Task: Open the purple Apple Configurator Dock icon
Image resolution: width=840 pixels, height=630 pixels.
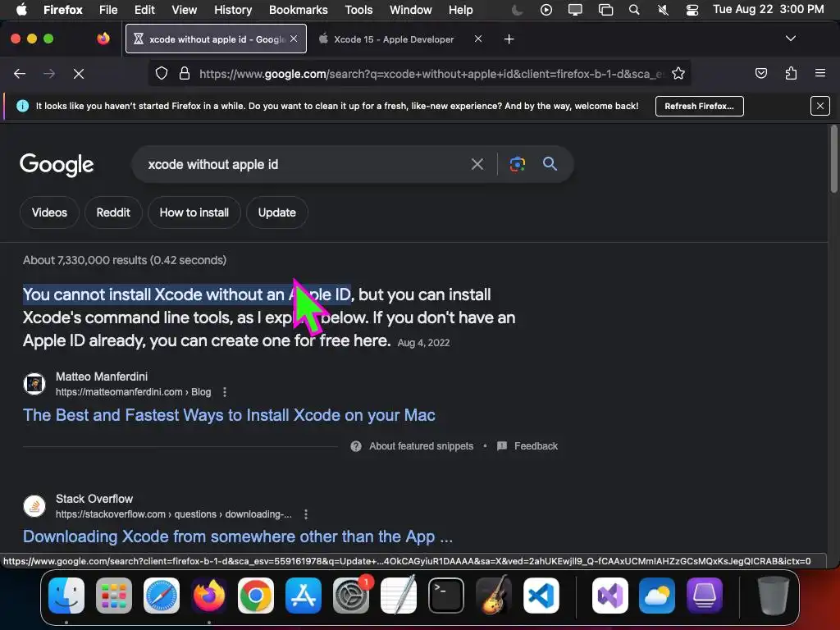Action: pos(704,596)
